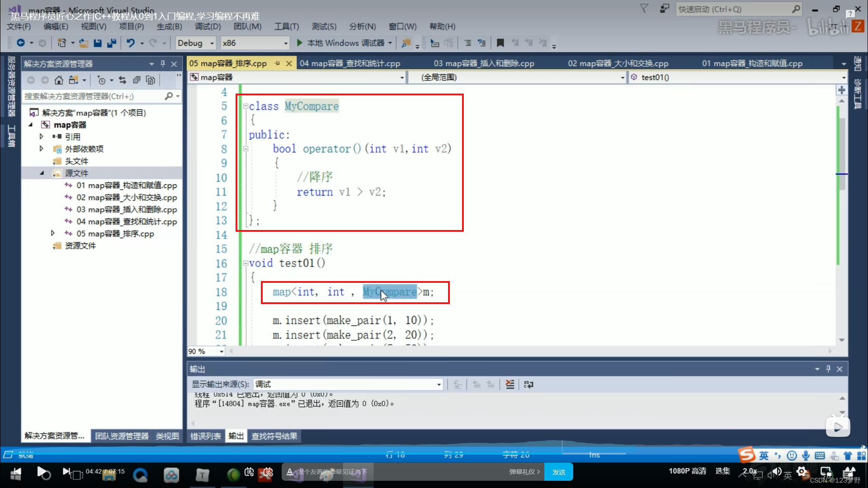Click the Save All toolbar icon
The image size is (868, 488).
(x=111, y=43)
